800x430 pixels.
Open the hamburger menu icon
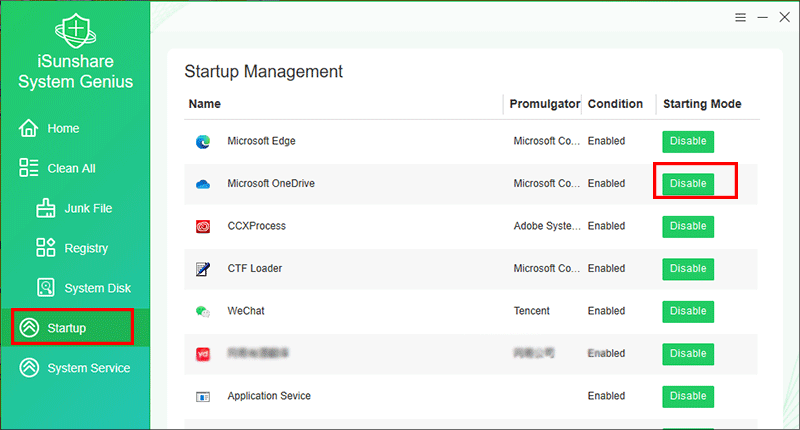click(741, 18)
